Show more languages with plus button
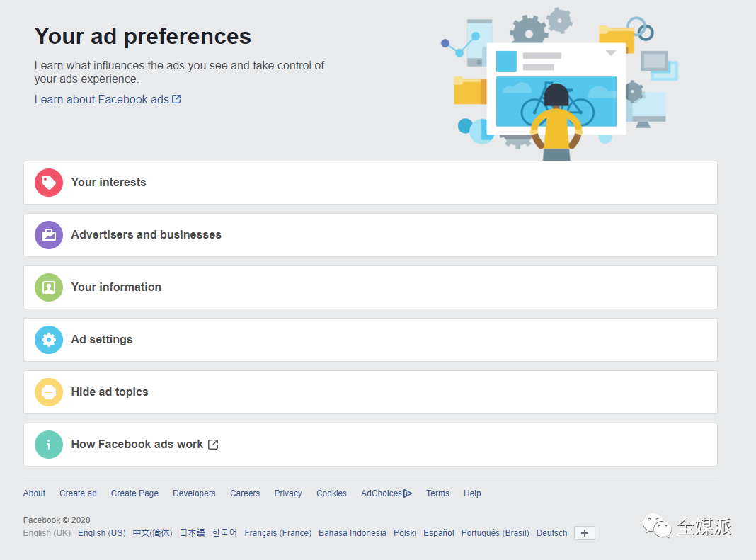 (584, 533)
